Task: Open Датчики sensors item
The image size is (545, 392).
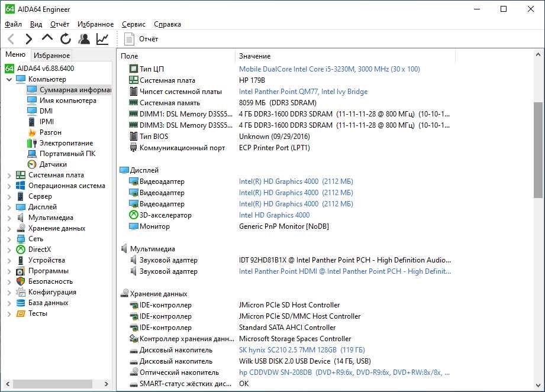Action: click(x=53, y=164)
